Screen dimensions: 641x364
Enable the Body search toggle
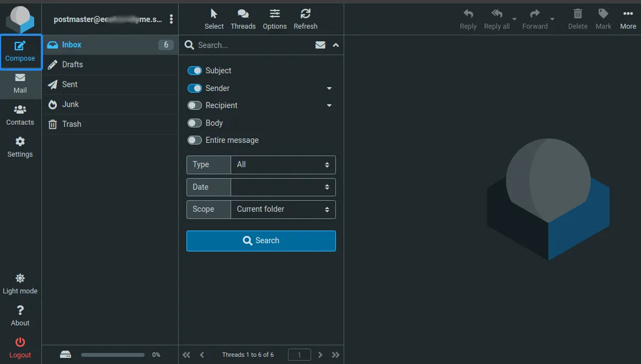(195, 123)
